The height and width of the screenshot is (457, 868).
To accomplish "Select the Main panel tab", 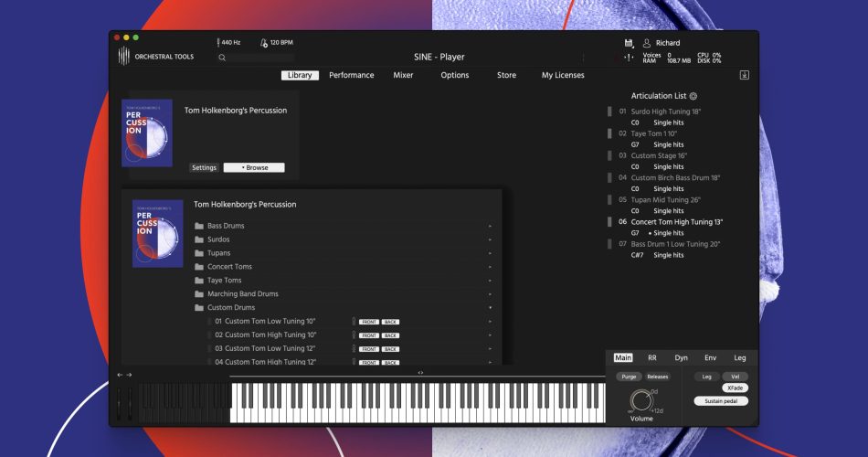I will [x=623, y=358].
